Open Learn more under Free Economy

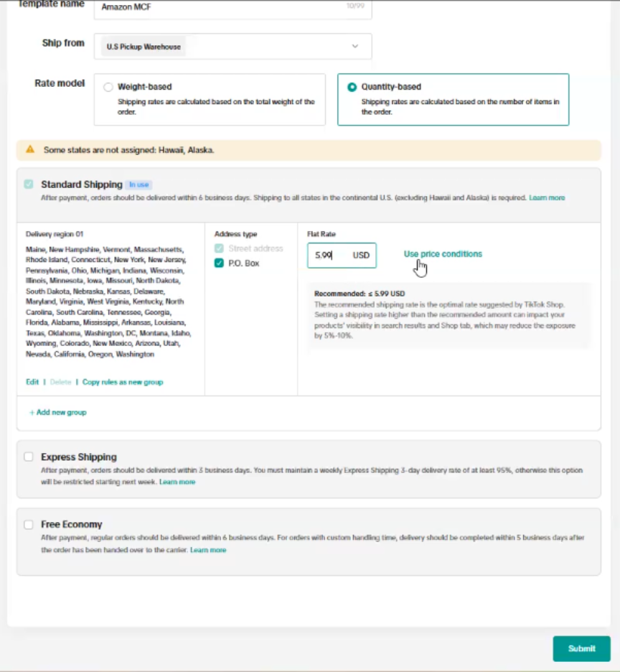pos(208,550)
